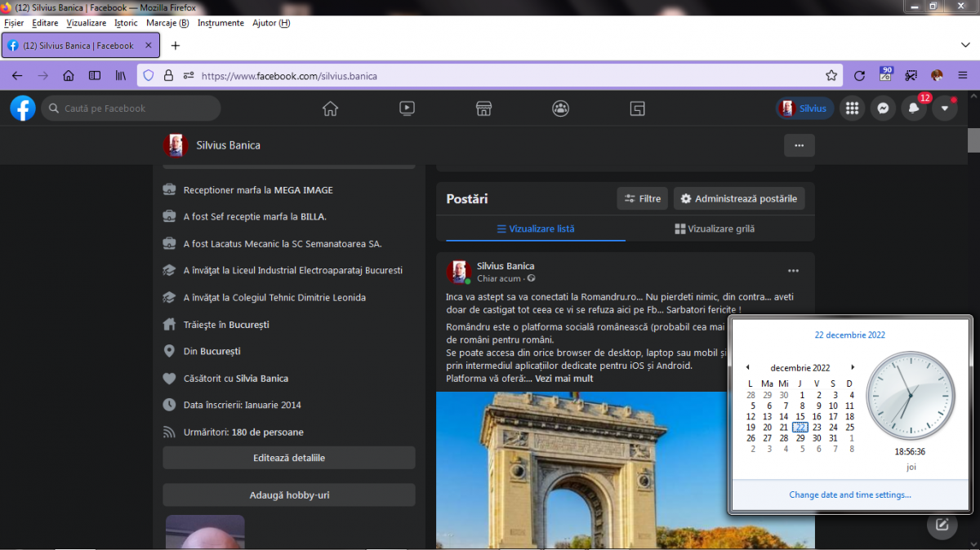Open the three-dot options on Silvius Banica's post

(793, 271)
